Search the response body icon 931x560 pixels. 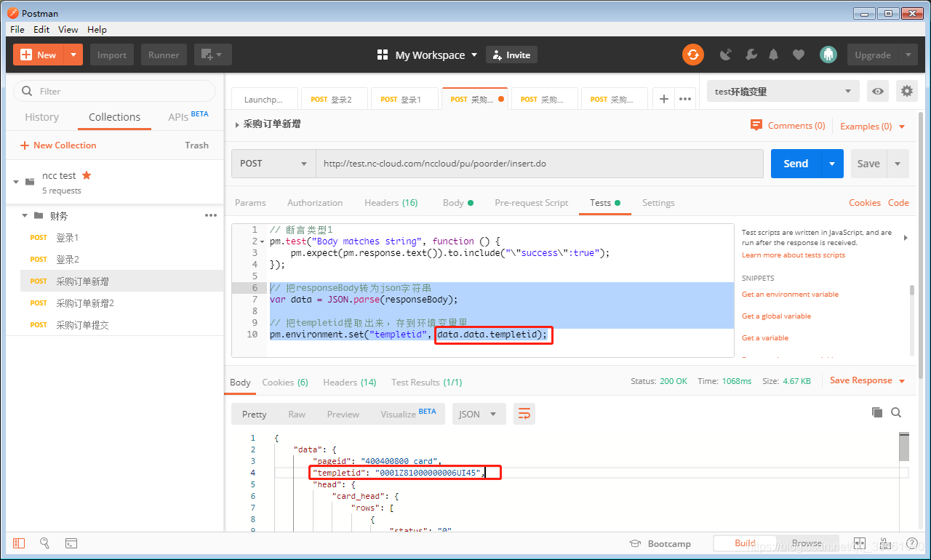click(896, 412)
